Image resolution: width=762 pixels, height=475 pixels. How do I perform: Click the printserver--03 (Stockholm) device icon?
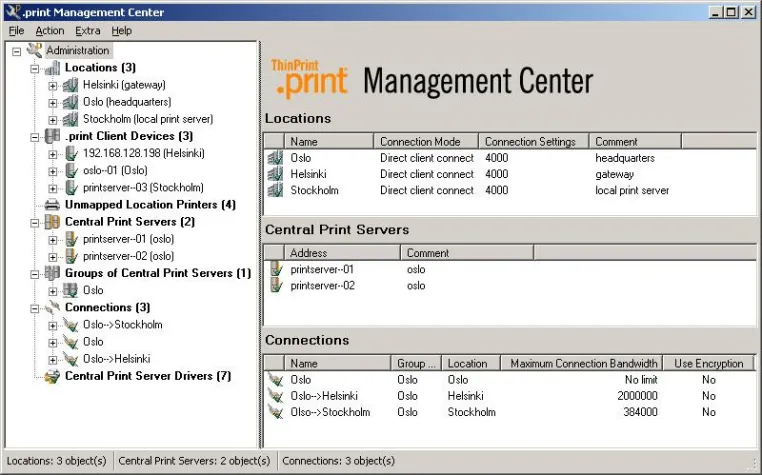[71, 188]
